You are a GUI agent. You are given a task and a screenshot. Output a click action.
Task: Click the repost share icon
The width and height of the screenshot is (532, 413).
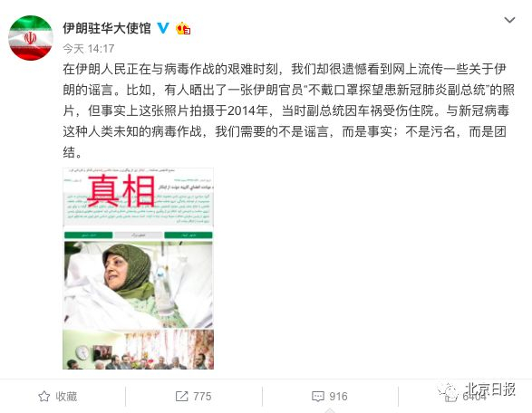(181, 396)
